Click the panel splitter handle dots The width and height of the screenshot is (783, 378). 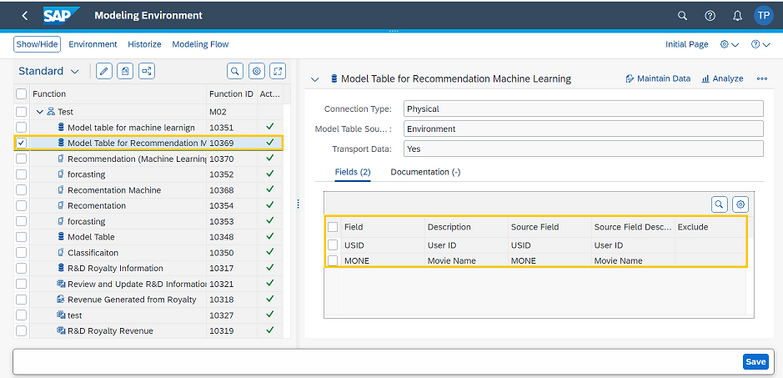[298, 204]
